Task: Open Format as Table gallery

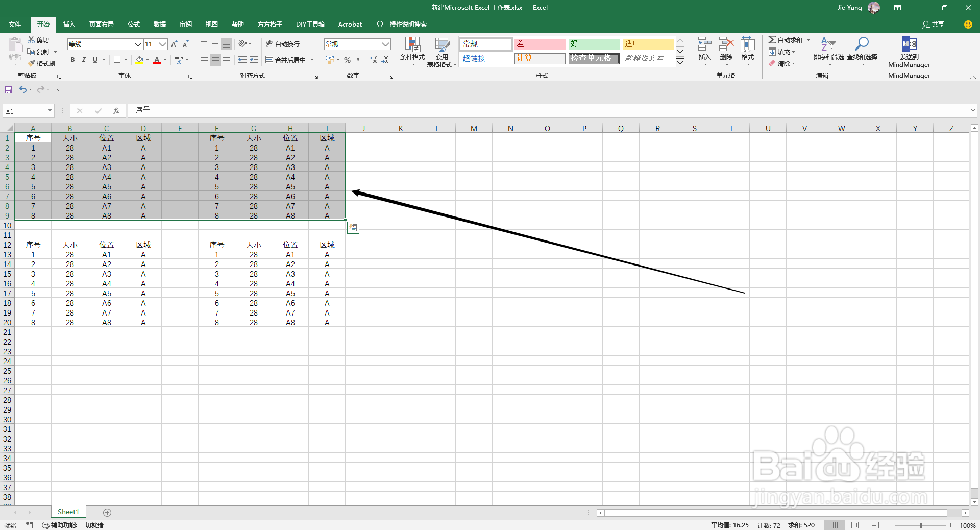Action: point(442,52)
